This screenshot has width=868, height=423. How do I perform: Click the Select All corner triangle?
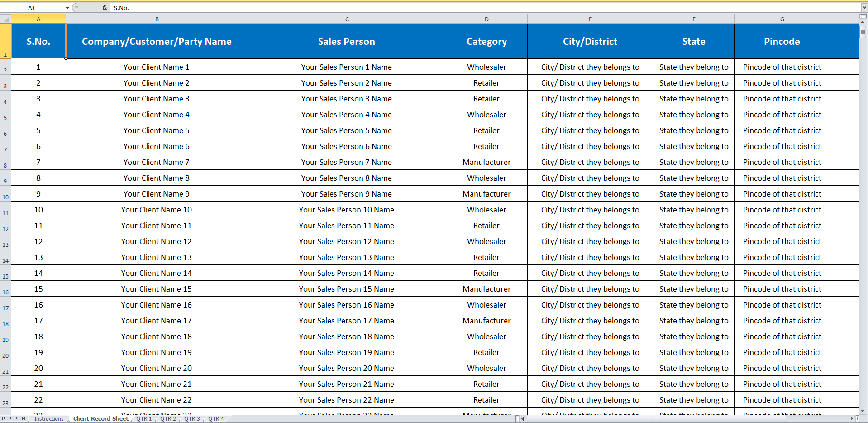(x=5, y=19)
